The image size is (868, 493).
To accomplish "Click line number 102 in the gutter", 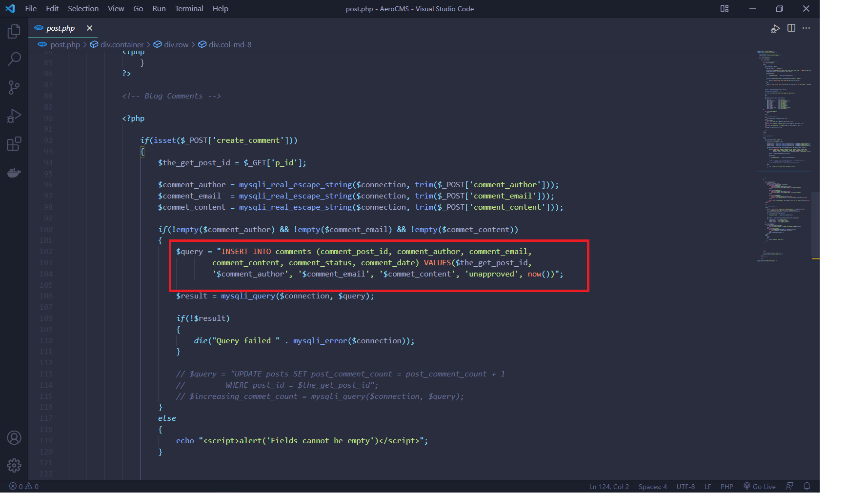I will (x=46, y=252).
